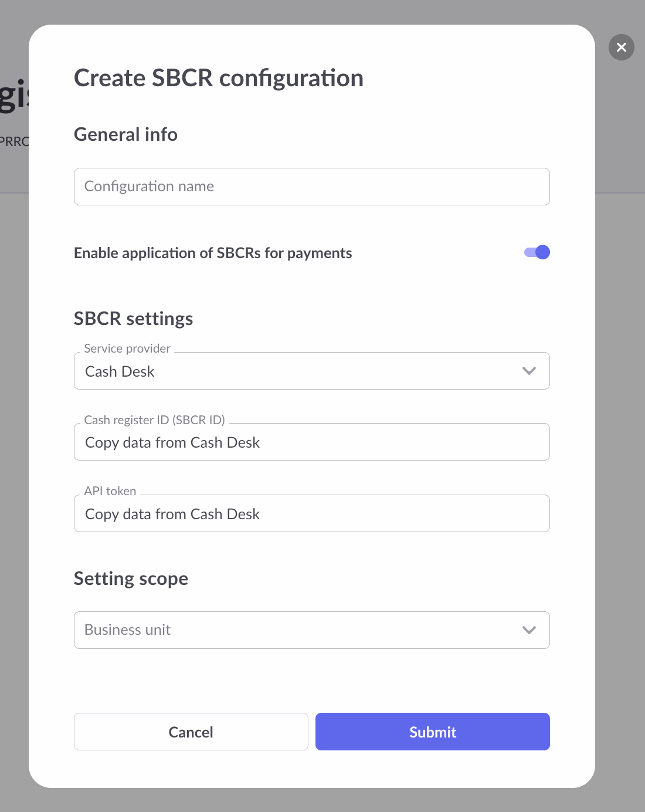The width and height of the screenshot is (645, 812).
Task: Click the 'Create SBCR configuration' title
Action: coord(218,78)
